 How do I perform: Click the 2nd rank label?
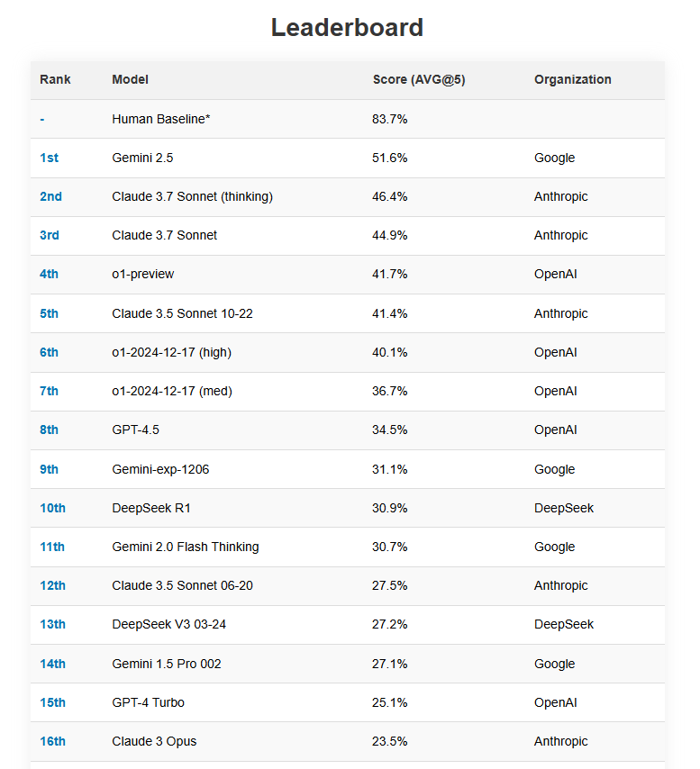pos(51,196)
